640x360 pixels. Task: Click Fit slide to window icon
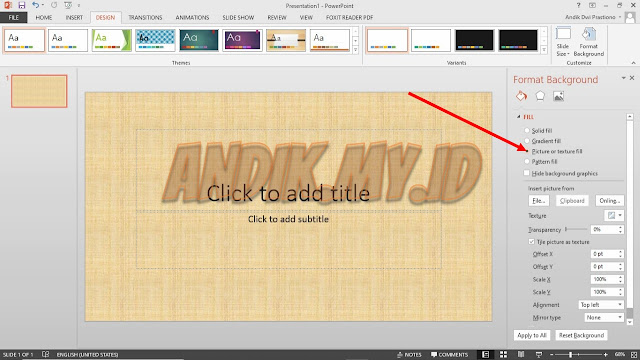coord(634,354)
